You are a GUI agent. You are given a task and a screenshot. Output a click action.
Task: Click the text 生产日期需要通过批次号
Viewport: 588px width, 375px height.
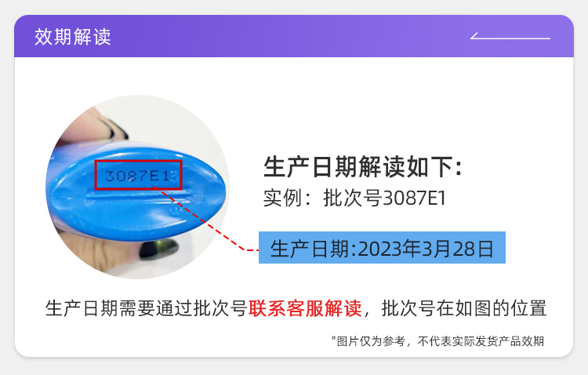[146, 308]
